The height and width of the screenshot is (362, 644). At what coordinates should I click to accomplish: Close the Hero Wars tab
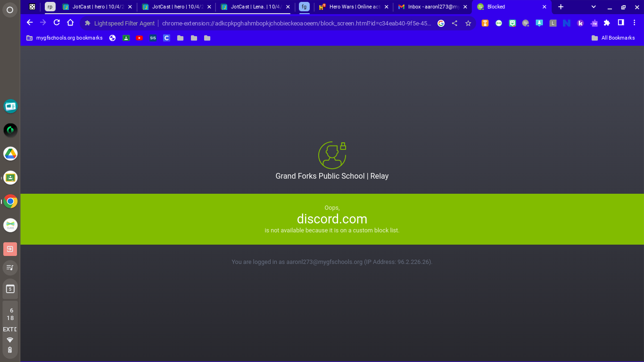[387, 7]
